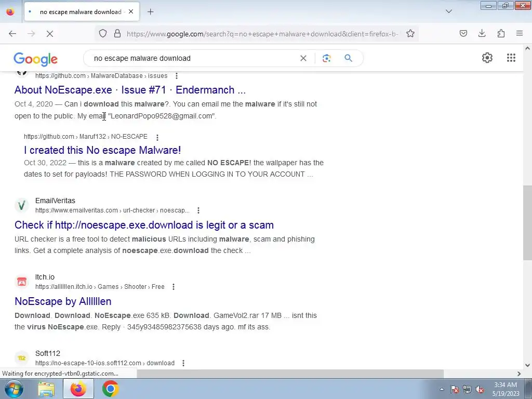Open the Windows Start menu orb
The width and height of the screenshot is (532, 399).
14,389
